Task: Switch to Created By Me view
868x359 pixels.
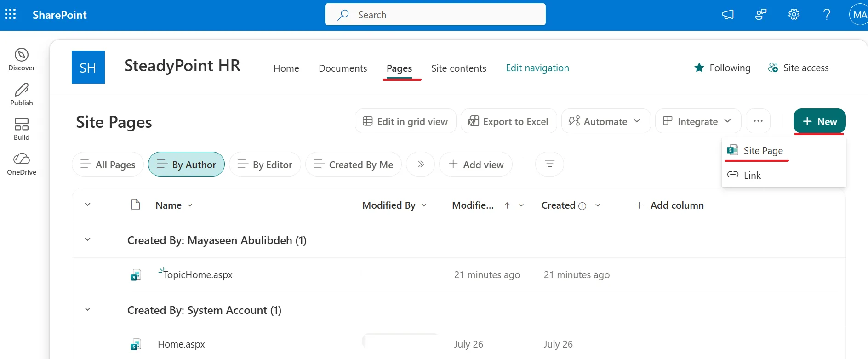Action: [354, 165]
